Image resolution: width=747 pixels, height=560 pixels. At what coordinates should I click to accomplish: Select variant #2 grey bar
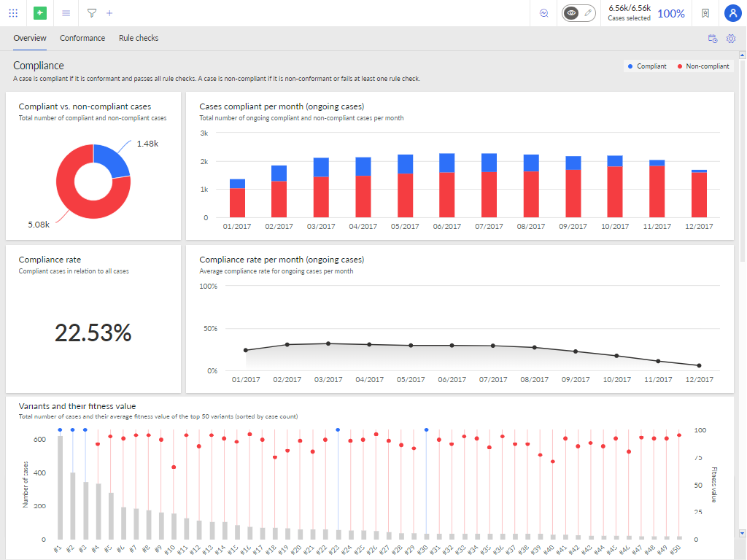point(73,506)
